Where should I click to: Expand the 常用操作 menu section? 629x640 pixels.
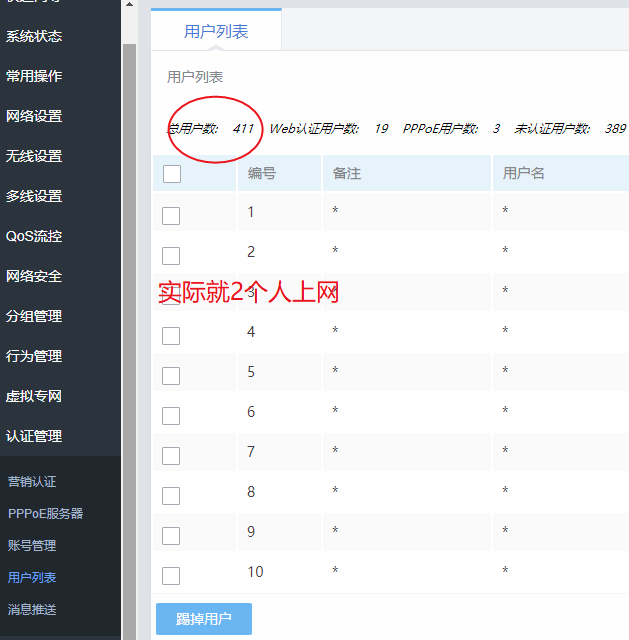pos(34,76)
